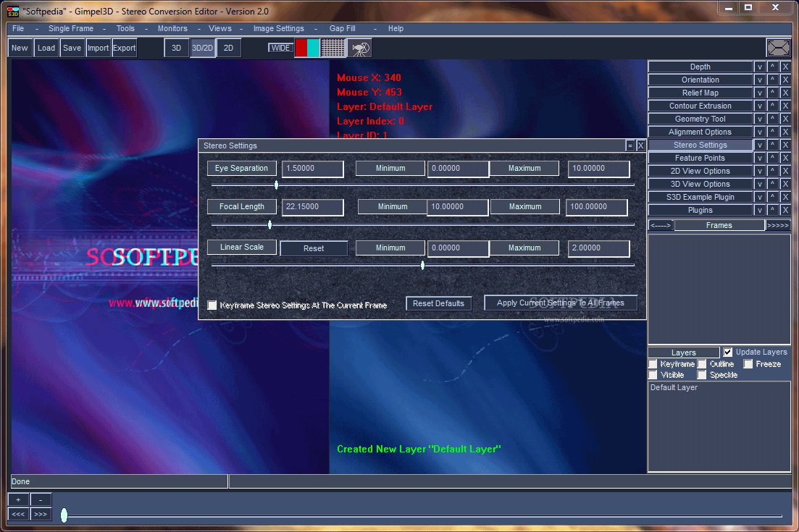Screen dimensions: 799x532
Task: Open the Contour Extrusion panel
Action: click(x=700, y=106)
